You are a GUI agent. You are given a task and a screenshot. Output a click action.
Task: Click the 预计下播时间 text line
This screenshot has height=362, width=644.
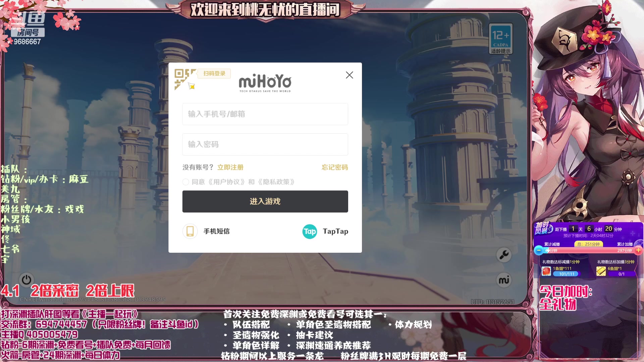coord(588,236)
